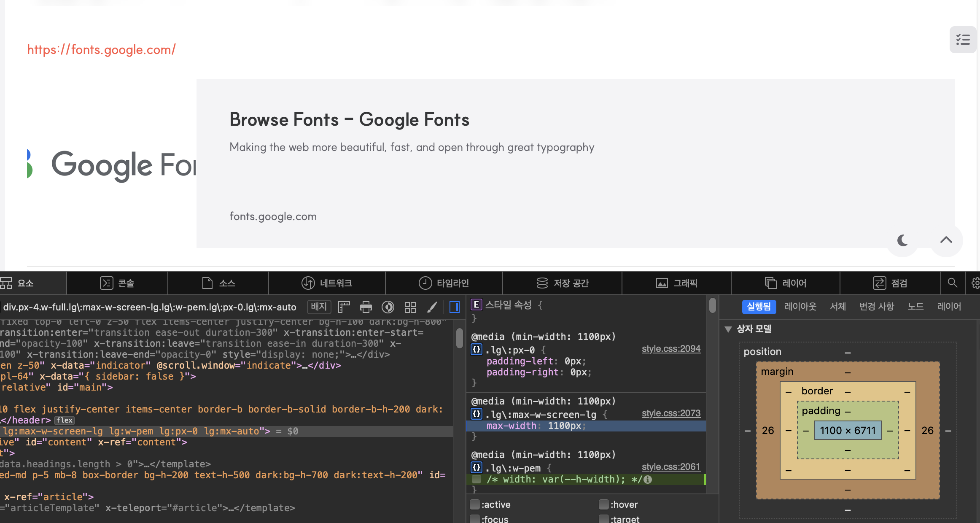Open the table of contents list icon
Viewport: 980px width, 523px height.
(963, 40)
